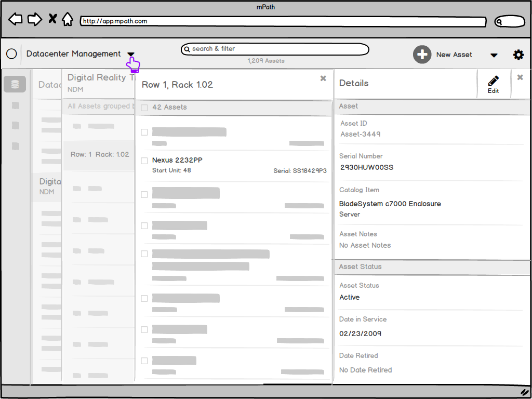Open settings gear icon

point(518,55)
